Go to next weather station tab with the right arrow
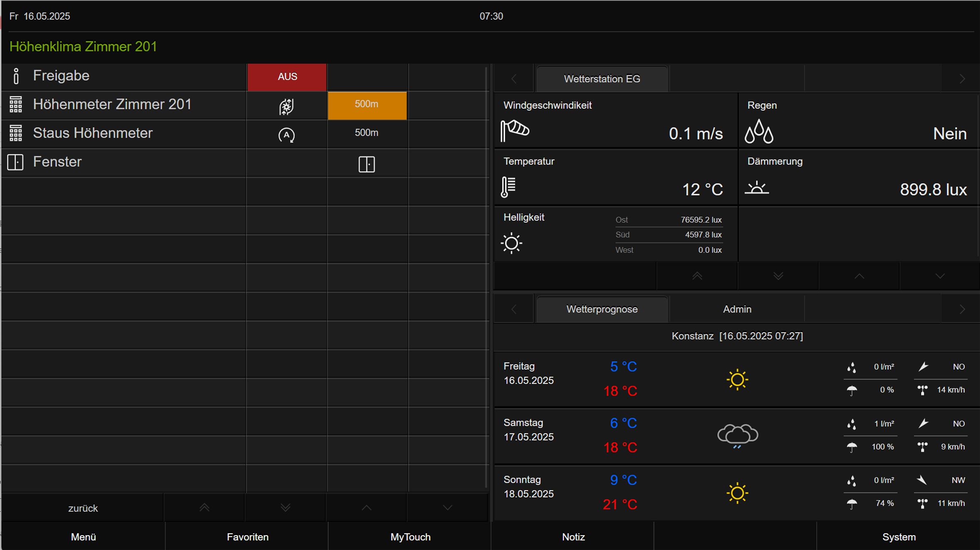The width and height of the screenshot is (980, 550). [962, 79]
